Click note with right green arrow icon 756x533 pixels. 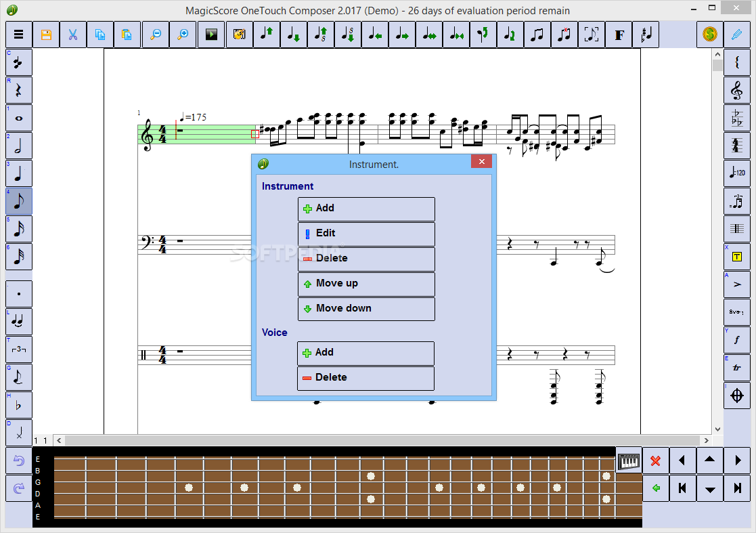click(401, 35)
